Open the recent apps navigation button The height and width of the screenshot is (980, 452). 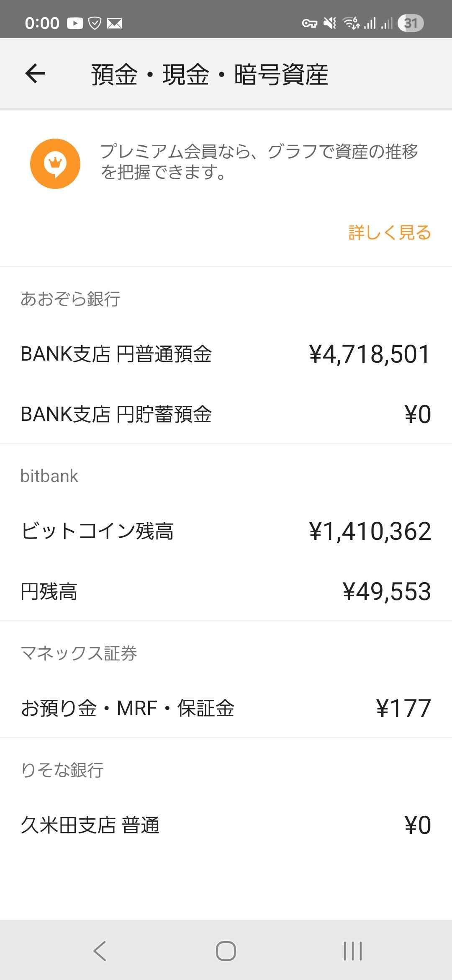pyautogui.click(x=352, y=951)
